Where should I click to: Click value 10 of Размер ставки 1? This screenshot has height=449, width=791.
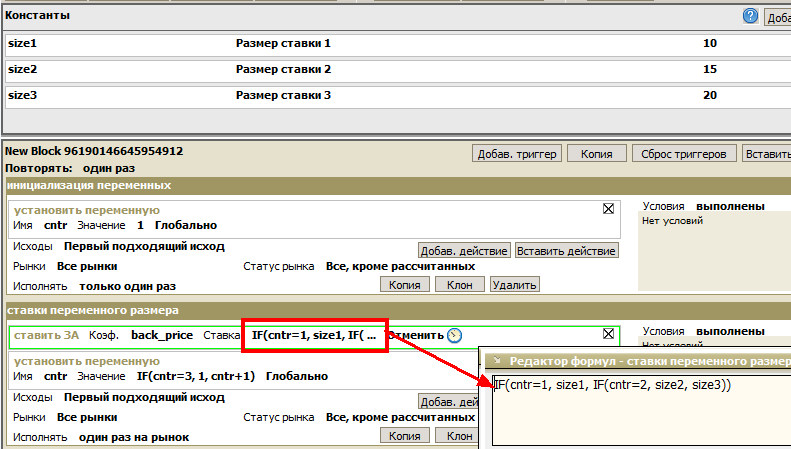710,43
